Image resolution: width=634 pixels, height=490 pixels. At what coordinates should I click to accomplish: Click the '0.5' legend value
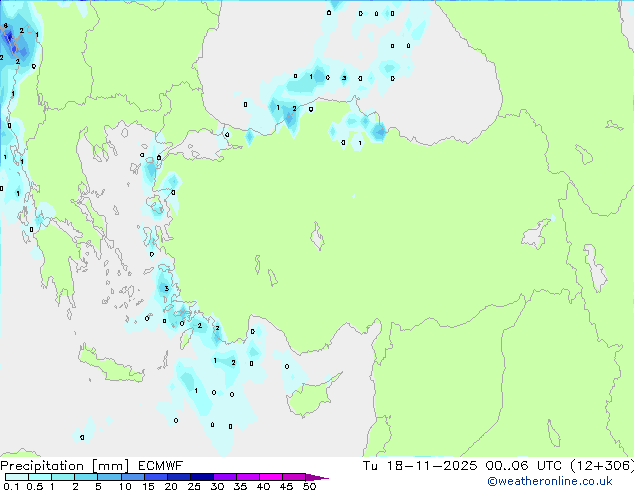(34, 486)
